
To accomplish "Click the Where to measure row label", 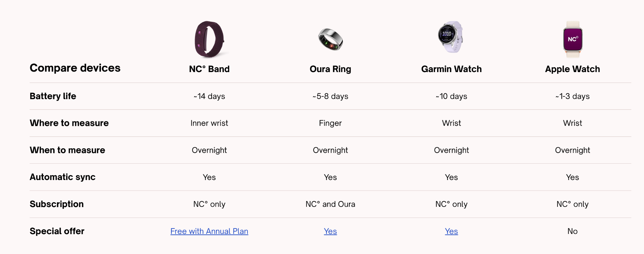I will pos(69,123).
